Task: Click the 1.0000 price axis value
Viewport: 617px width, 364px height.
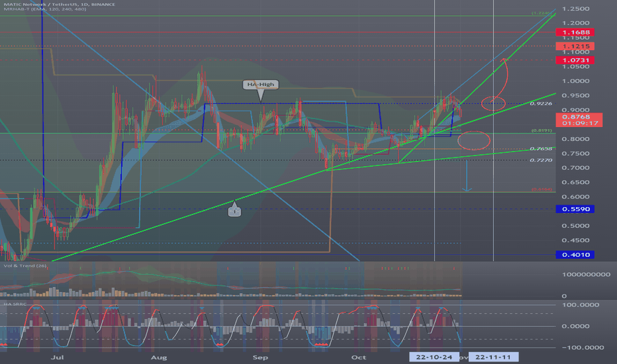Action: coord(576,81)
